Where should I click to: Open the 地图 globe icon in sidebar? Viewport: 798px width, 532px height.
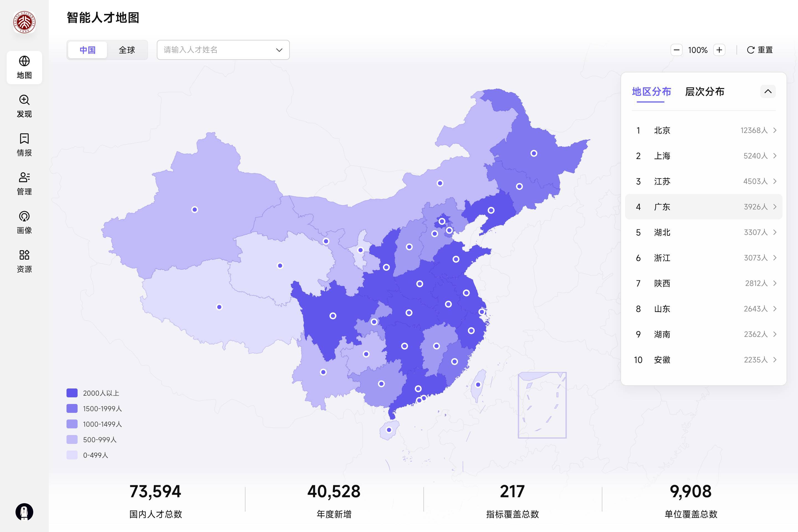click(24, 62)
